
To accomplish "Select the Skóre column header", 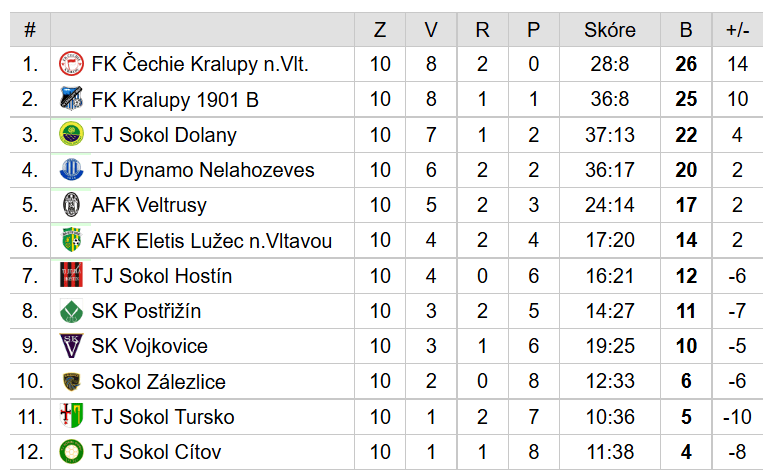I will coord(610,30).
